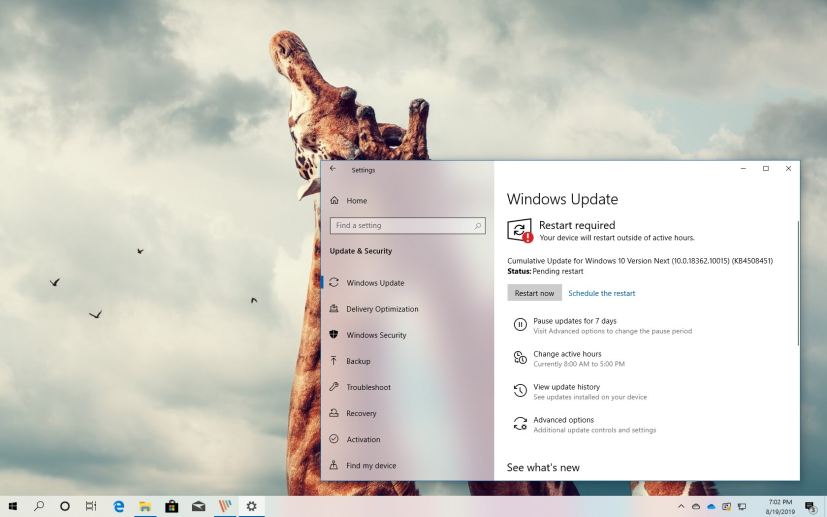The image size is (827, 517).
Task: Open the network tray icon
Action: click(x=742, y=507)
